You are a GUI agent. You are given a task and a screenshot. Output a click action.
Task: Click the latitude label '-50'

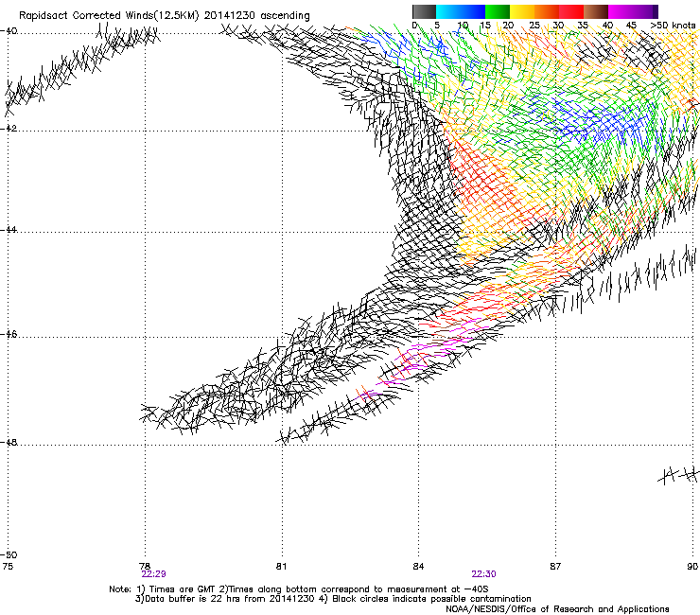click(9, 554)
